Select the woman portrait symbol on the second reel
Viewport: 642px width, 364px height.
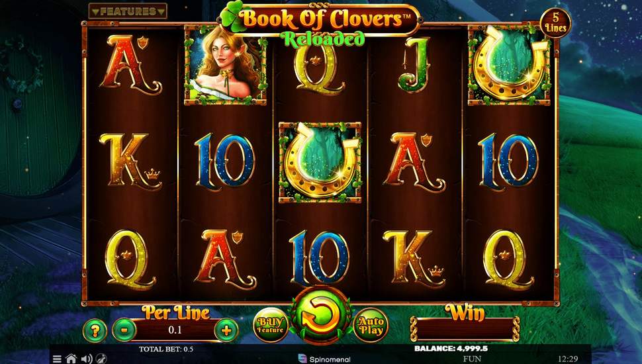click(x=225, y=65)
